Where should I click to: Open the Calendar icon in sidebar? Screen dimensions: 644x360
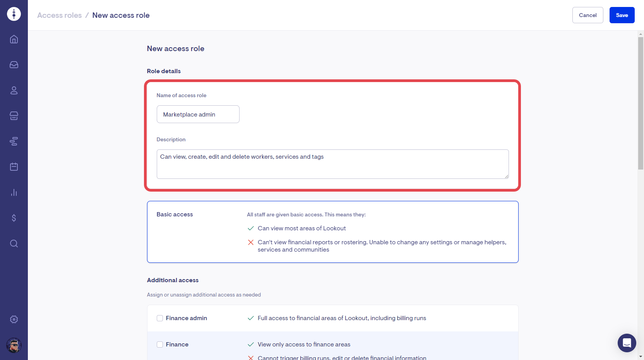coord(14,167)
